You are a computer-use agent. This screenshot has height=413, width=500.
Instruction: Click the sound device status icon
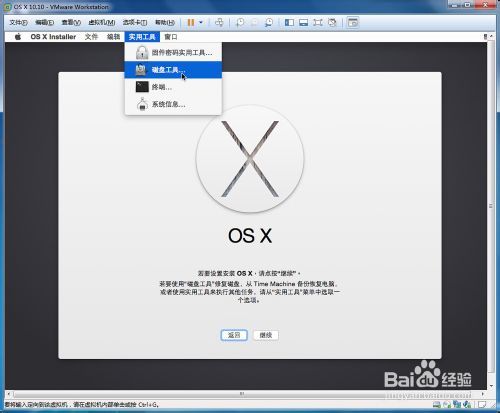pyautogui.click(x=467, y=405)
